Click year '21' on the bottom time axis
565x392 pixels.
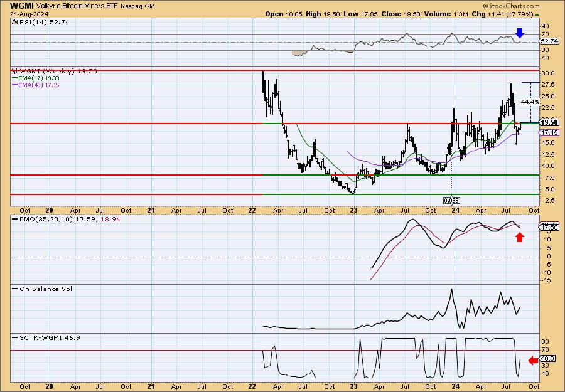click(151, 386)
